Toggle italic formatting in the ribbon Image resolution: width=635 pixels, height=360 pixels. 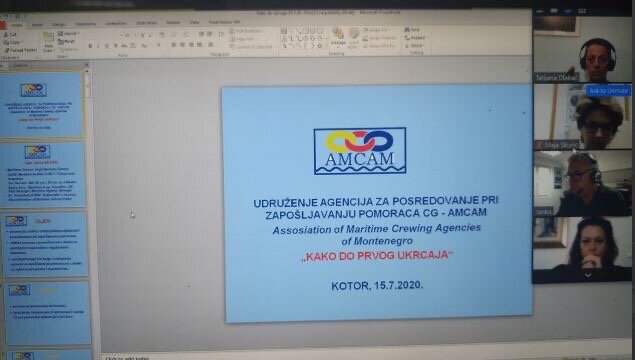(98, 46)
